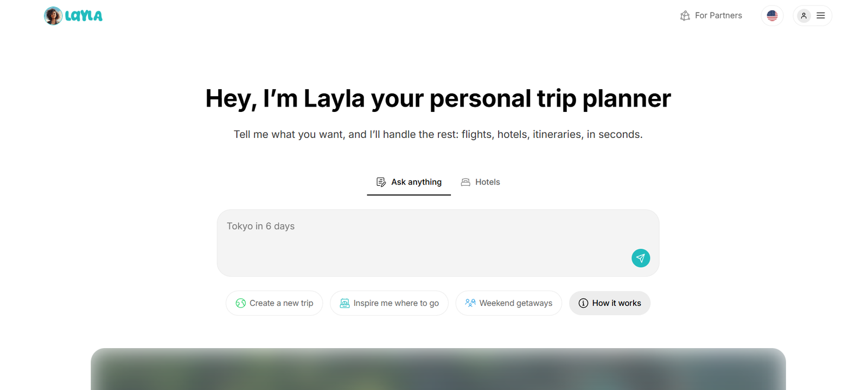Click the globe icon on Create a new trip
The image size is (868, 390).
(x=241, y=303)
